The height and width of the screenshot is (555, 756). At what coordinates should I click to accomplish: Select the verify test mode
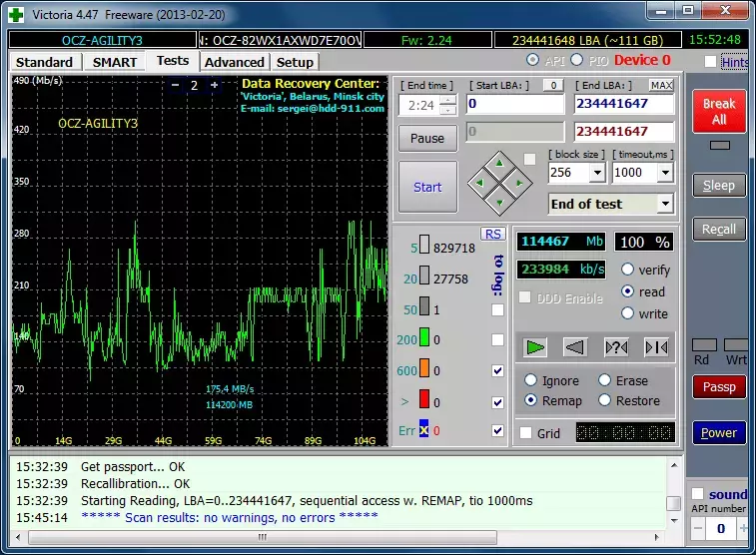(x=627, y=270)
